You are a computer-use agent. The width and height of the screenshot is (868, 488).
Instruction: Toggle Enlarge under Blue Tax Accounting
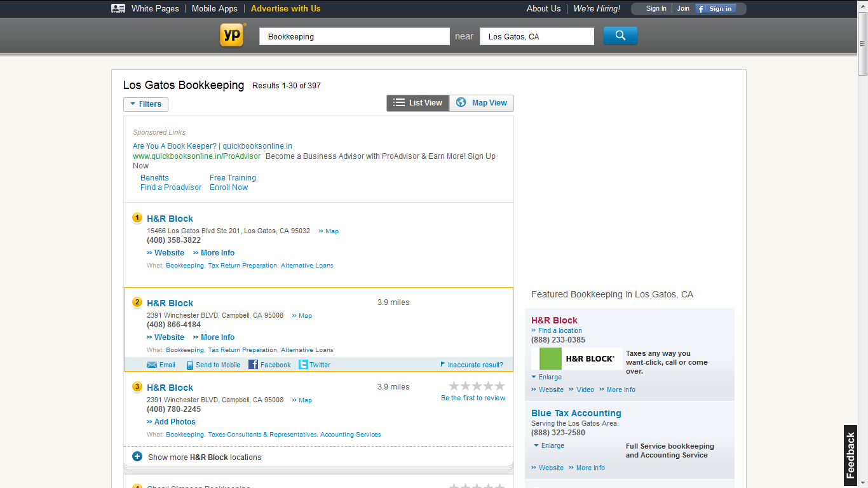(x=549, y=445)
